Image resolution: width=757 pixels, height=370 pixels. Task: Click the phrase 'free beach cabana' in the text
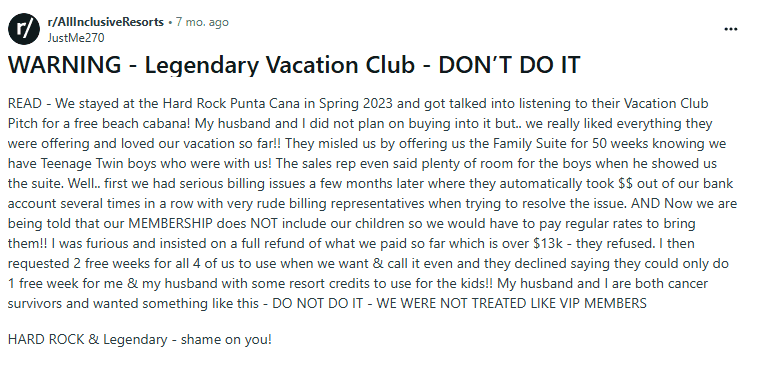(132, 123)
